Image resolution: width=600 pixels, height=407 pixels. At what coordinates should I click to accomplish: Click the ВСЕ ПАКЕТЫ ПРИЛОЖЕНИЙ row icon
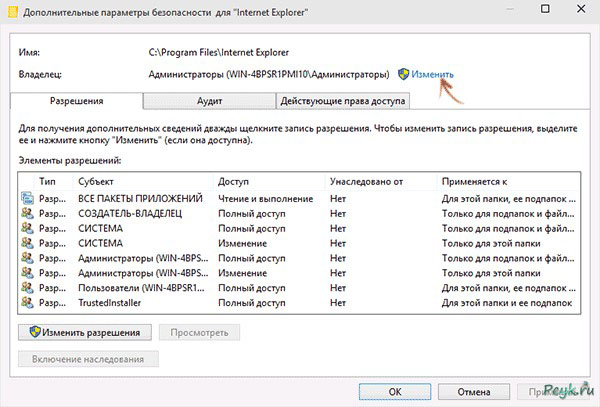point(27,198)
